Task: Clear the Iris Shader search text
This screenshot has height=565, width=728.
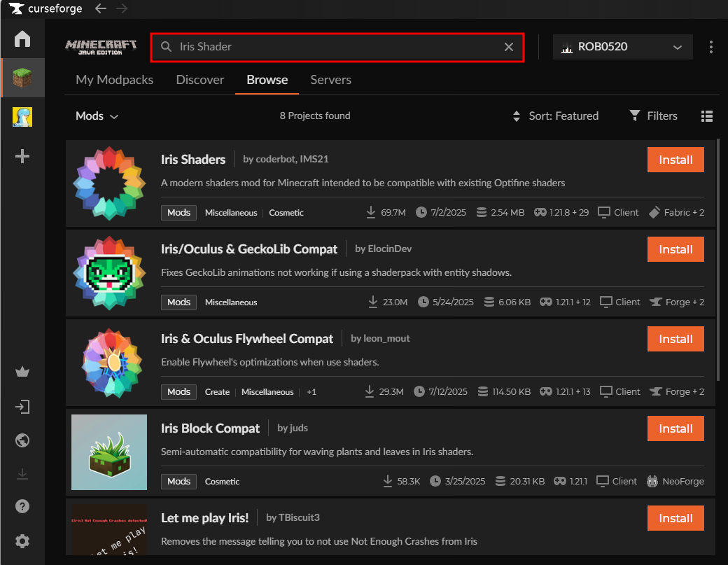Action: click(509, 46)
